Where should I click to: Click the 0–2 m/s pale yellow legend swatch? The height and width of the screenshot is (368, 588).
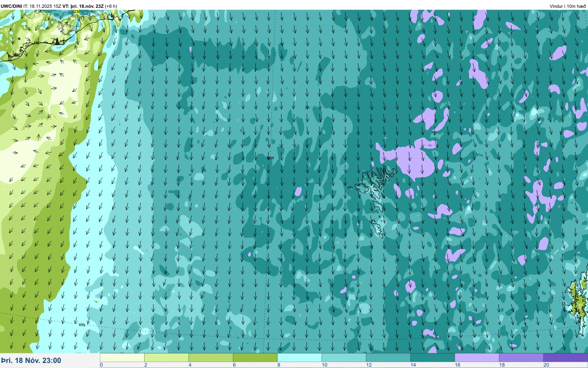[122, 357]
